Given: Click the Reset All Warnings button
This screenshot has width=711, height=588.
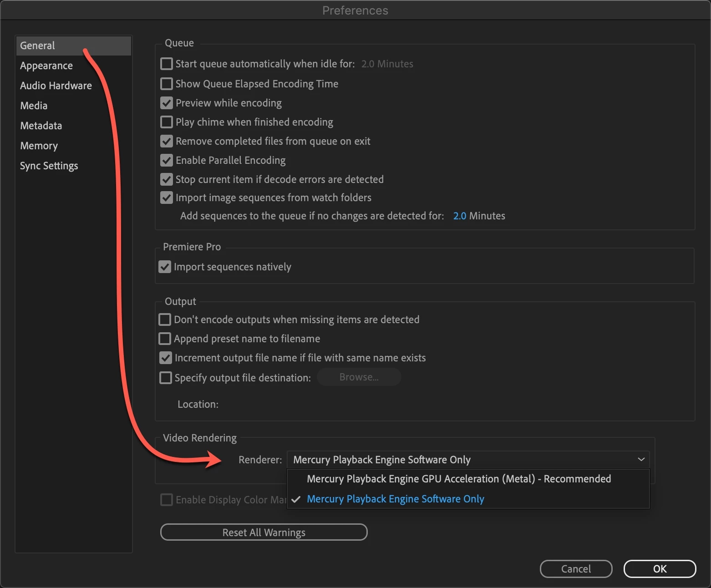Looking at the screenshot, I should coord(264,532).
